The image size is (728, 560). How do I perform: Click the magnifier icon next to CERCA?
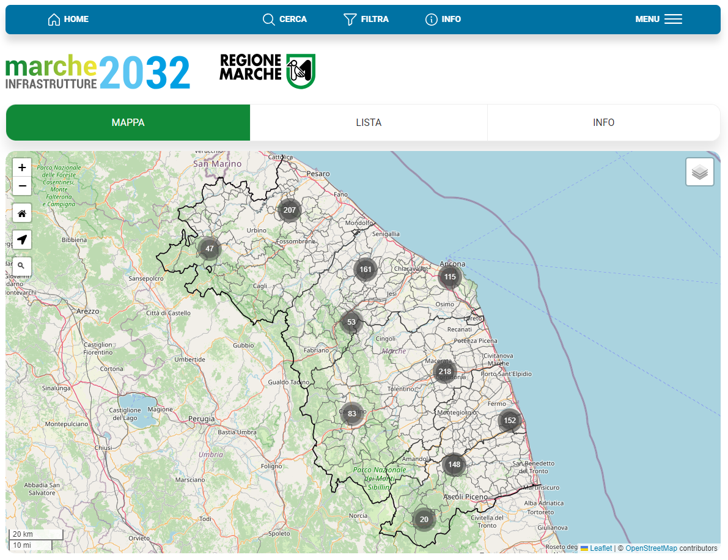tap(268, 19)
